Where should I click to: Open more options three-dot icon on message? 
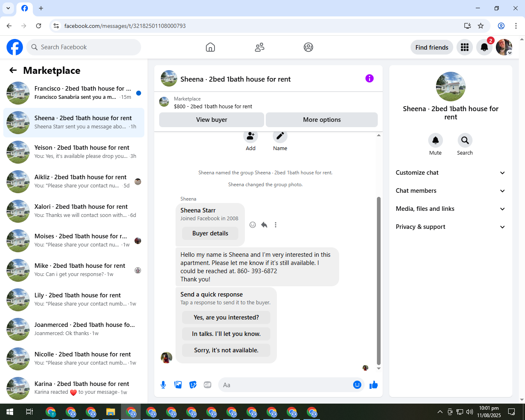(276, 225)
